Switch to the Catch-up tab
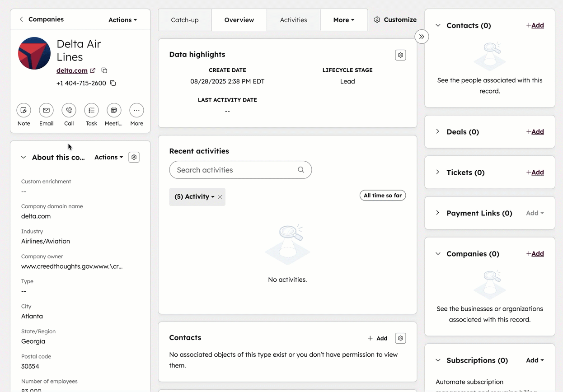563x392 pixels. click(184, 20)
